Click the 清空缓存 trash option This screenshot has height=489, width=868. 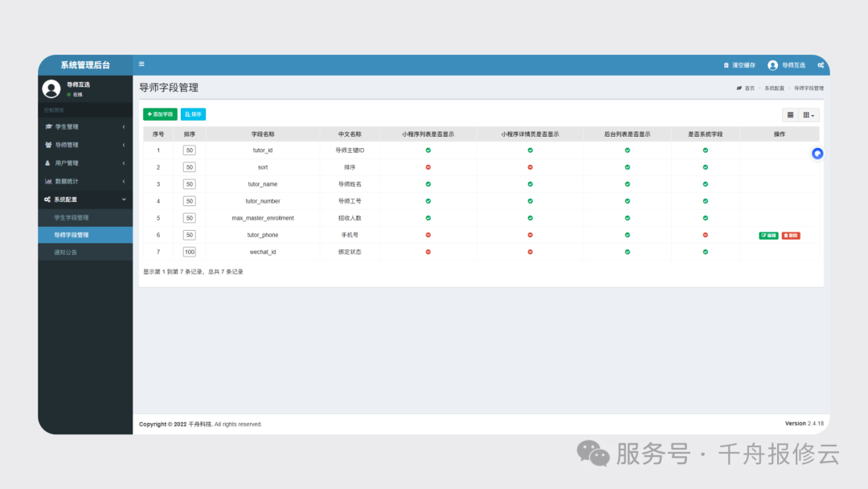pos(739,65)
